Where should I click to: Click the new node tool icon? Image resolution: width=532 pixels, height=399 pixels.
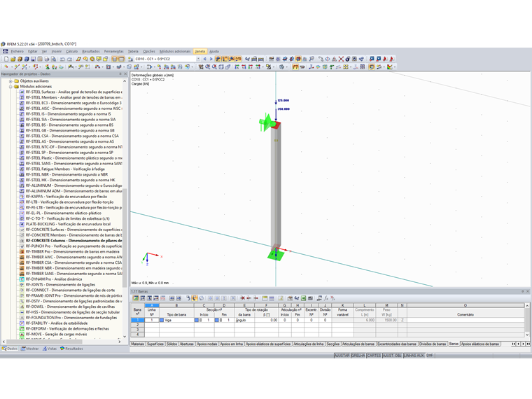[6, 67]
